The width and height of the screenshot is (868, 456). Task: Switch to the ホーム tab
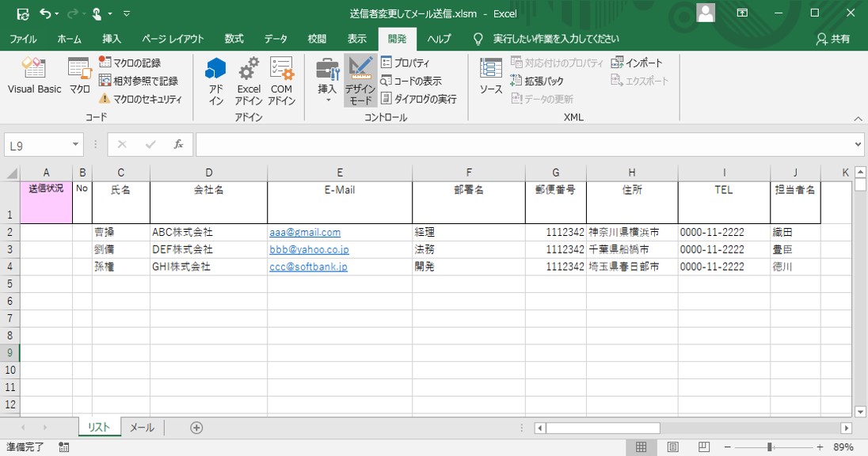point(69,39)
